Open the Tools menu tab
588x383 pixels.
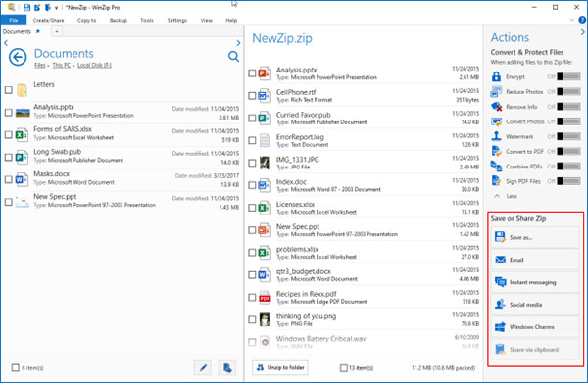[147, 20]
